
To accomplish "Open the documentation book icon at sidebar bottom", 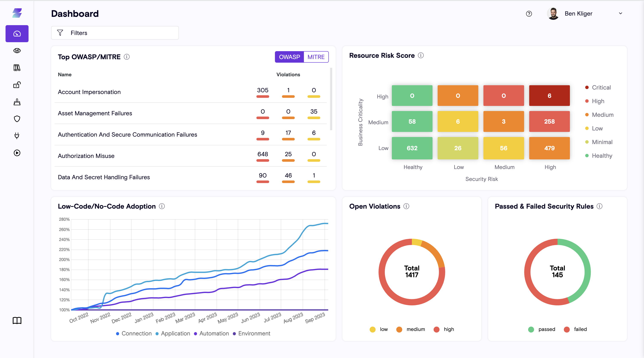I will click(x=17, y=321).
